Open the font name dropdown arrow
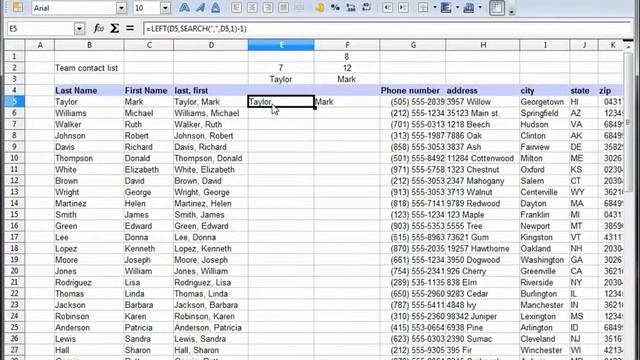The height and width of the screenshot is (360, 640). click(x=121, y=8)
